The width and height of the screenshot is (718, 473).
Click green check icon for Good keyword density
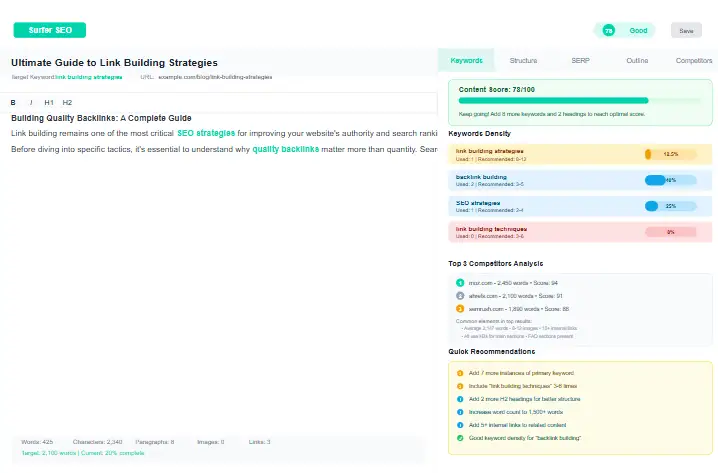click(460, 438)
